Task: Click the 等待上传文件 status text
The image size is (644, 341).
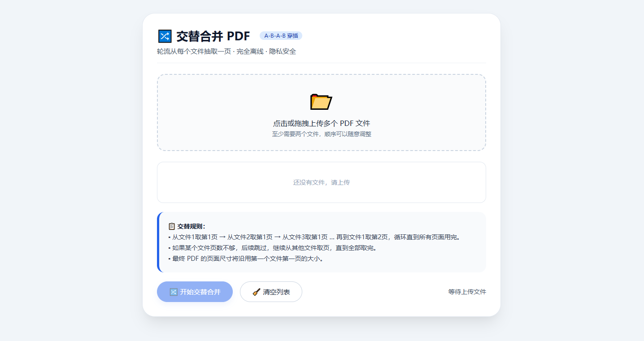Action: pyautogui.click(x=467, y=292)
